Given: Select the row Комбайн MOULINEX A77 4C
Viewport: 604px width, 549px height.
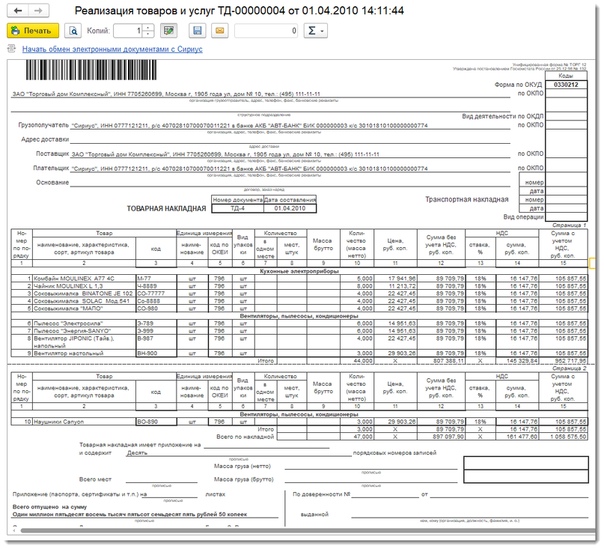Looking at the screenshot, I should [299, 279].
